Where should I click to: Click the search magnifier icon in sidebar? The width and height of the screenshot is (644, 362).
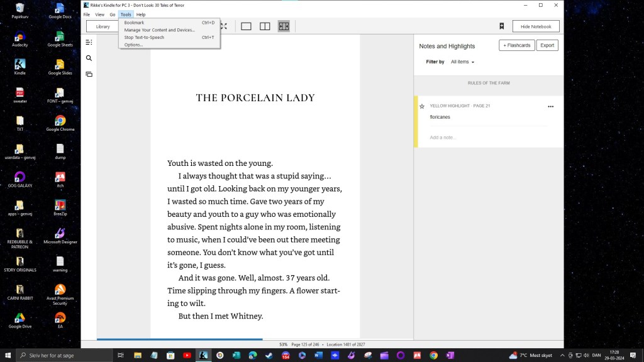[x=89, y=58]
